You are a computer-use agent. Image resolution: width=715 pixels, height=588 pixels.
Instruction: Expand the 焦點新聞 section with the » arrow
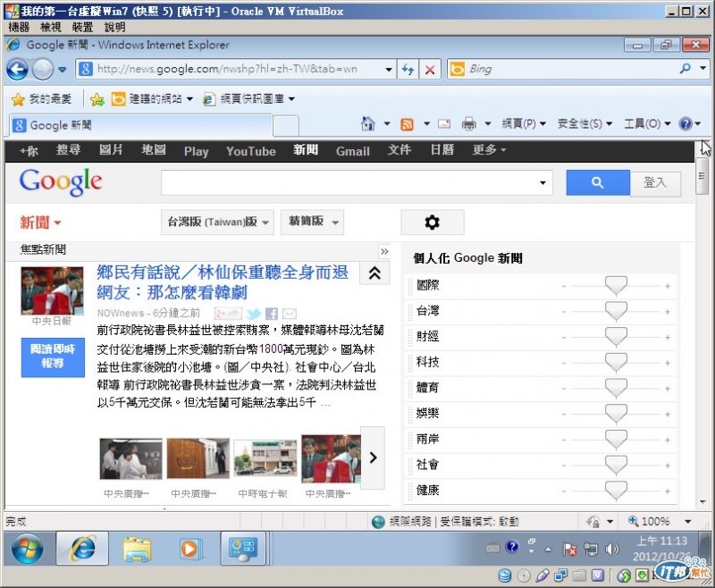click(384, 252)
